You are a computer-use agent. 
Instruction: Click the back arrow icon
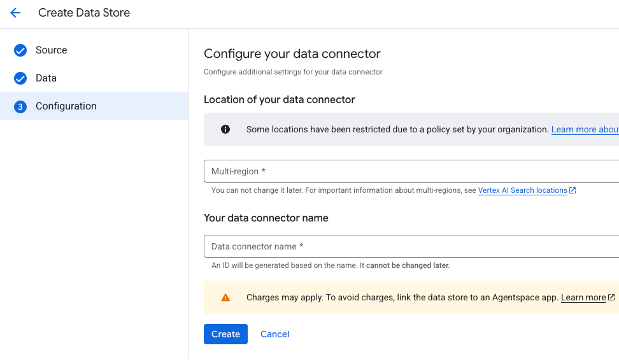[x=15, y=13]
